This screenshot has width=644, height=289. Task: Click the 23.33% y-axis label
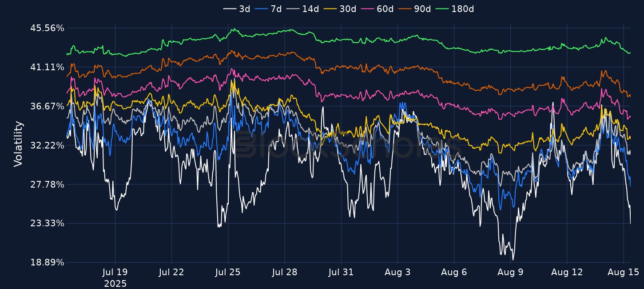pos(47,223)
